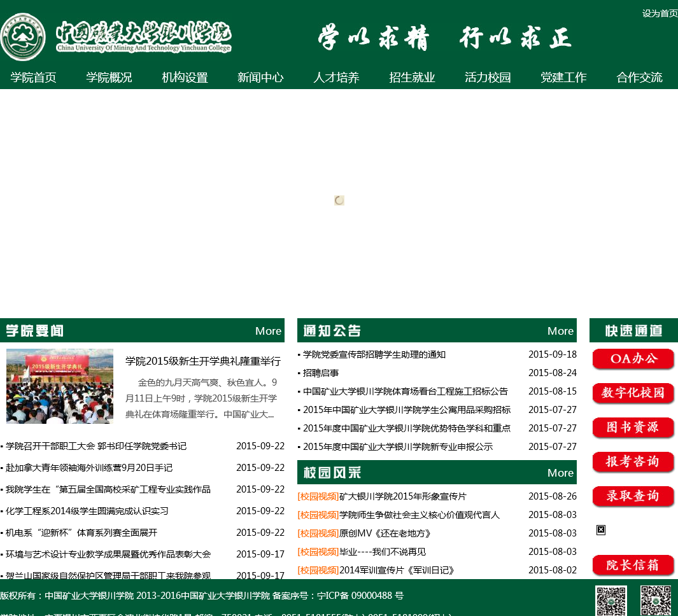The width and height of the screenshot is (678, 616).
Task: Click the 通知公告 section title
Action: [x=332, y=331]
